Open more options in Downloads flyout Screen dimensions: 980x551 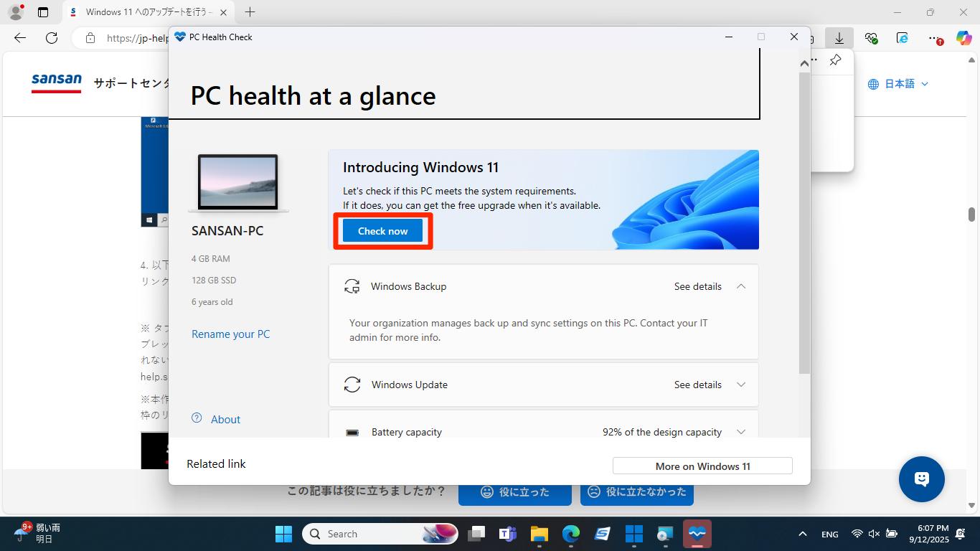click(x=814, y=60)
